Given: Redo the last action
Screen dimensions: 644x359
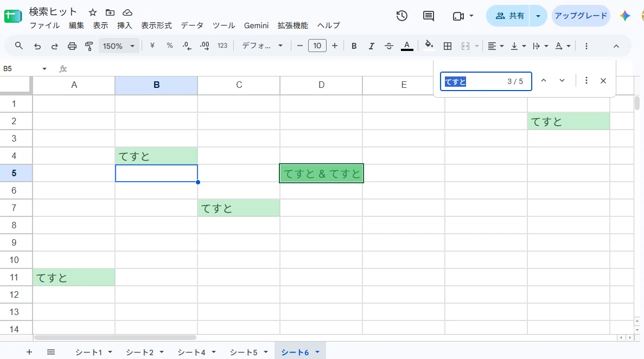Looking at the screenshot, I should [55, 46].
